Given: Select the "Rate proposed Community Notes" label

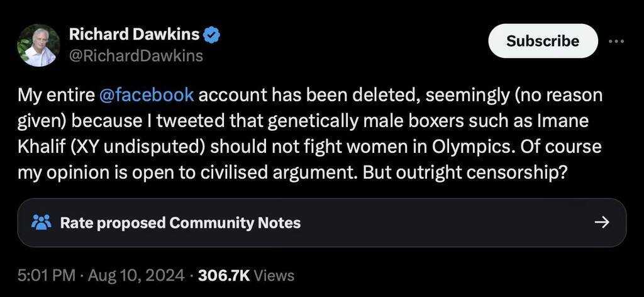Looking at the screenshot, I should [180, 223].
